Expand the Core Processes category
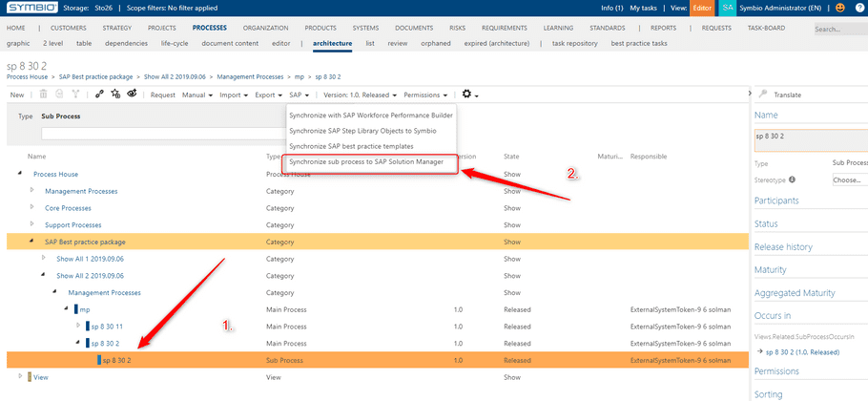The height and width of the screenshot is (401, 868). pos(32,208)
